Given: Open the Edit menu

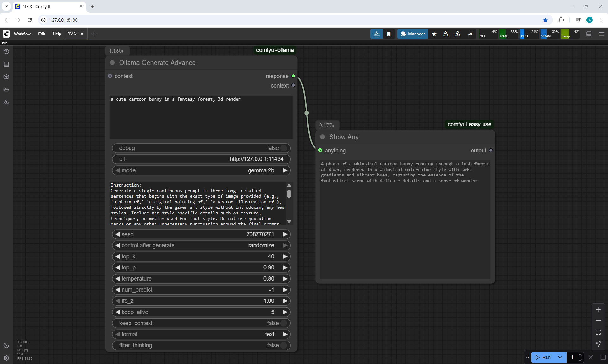Looking at the screenshot, I should coord(41,34).
